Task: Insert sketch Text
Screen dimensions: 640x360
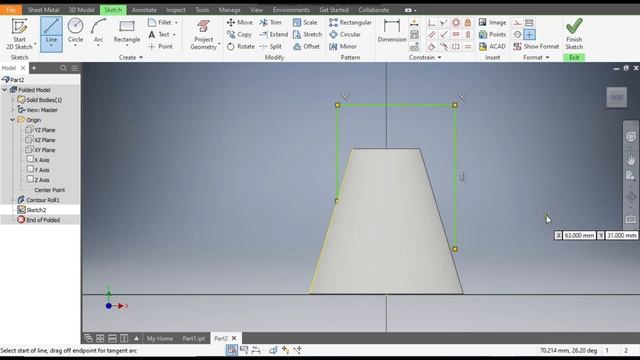Action: coord(159,35)
